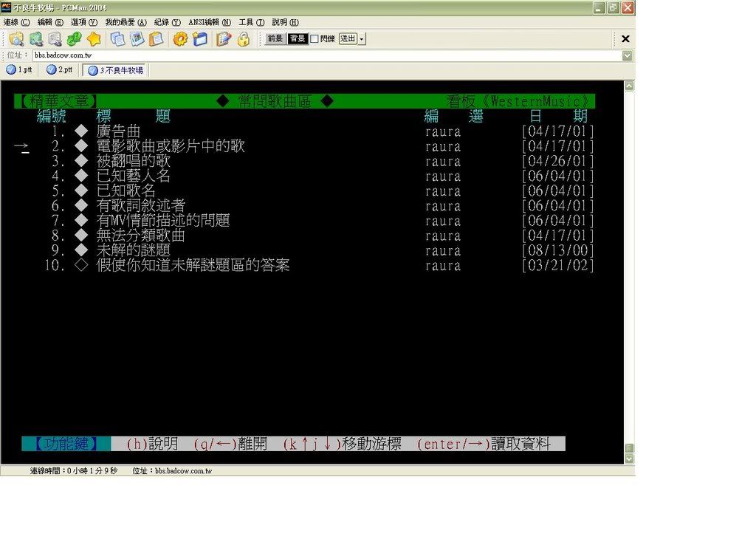The image size is (756, 556).
Task: Open settings with orange gear icon
Action: point(180,39)
